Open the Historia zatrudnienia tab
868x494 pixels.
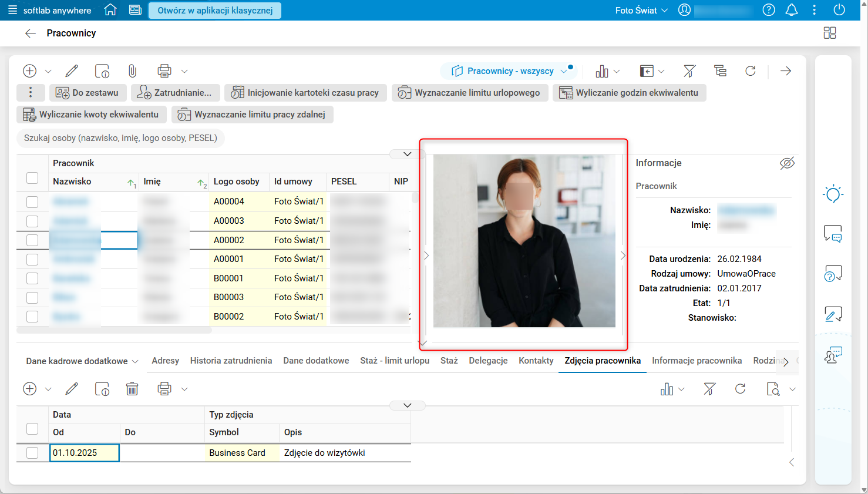coord(231,361)
